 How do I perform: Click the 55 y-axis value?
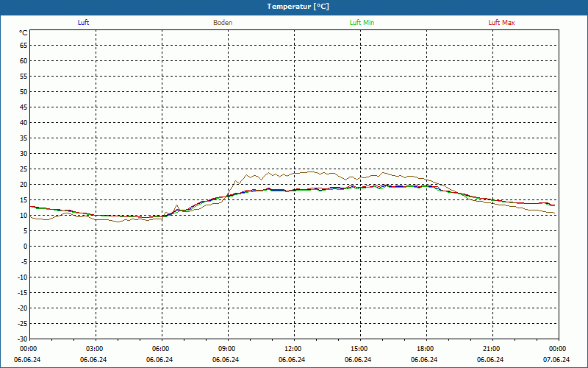pos(24,77)
